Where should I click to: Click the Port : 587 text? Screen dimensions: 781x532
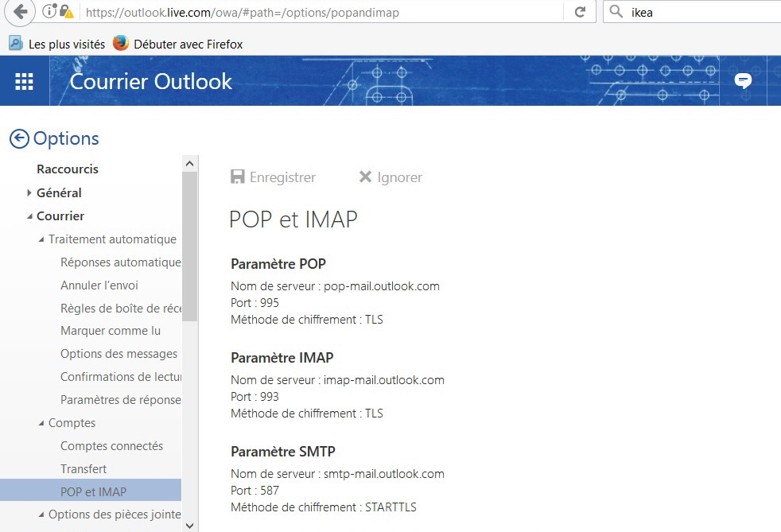coord(255,490)
